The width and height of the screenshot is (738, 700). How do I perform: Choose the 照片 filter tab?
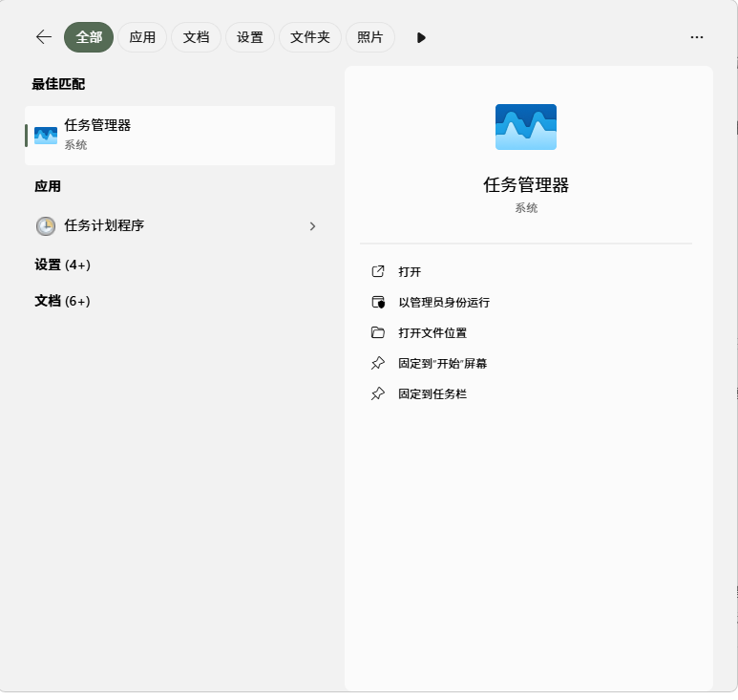tap(369, 37)
